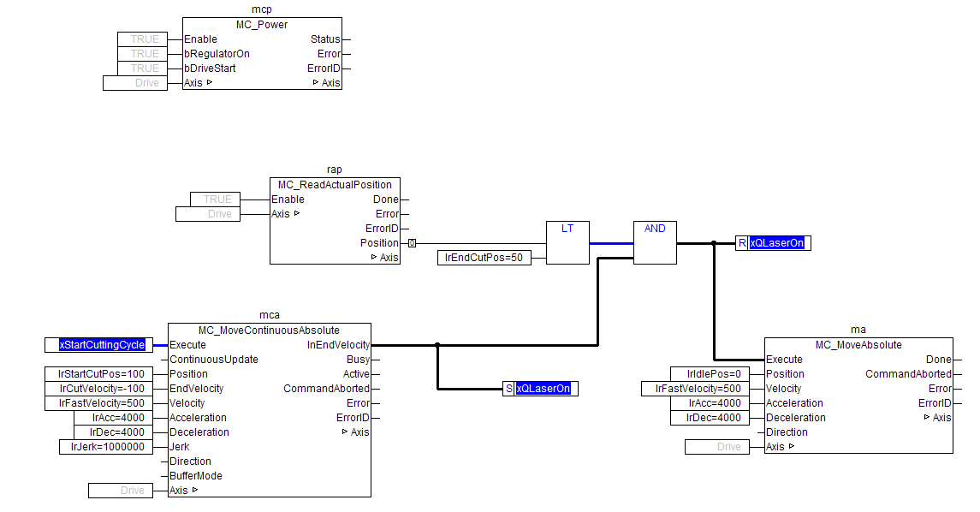Select the TRUE input on MC_Power bRegulatorOn
The image size is (980, 512).
click(x=145, y=54)
